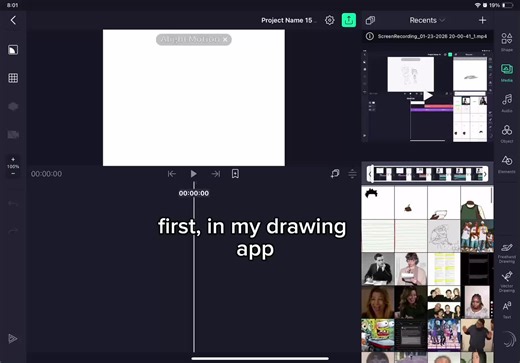520x363 pixels.
Task: Click the timeline layout adjust icon
Action: [352, 174]
